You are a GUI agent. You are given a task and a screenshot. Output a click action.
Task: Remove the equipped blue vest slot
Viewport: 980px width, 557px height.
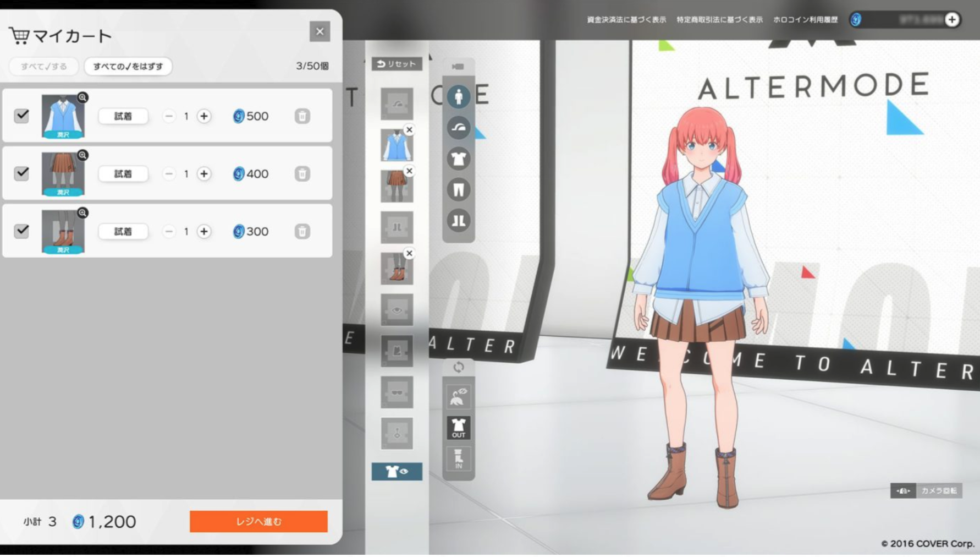409,130
